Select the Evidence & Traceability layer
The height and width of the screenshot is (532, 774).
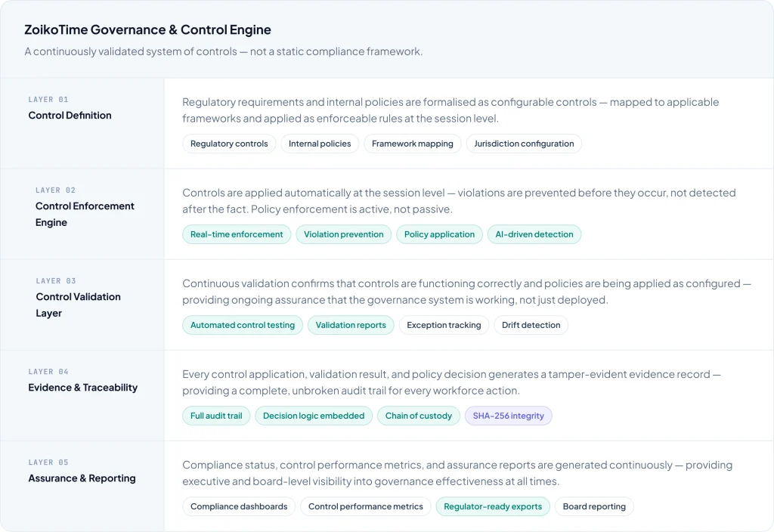[82, 388]
